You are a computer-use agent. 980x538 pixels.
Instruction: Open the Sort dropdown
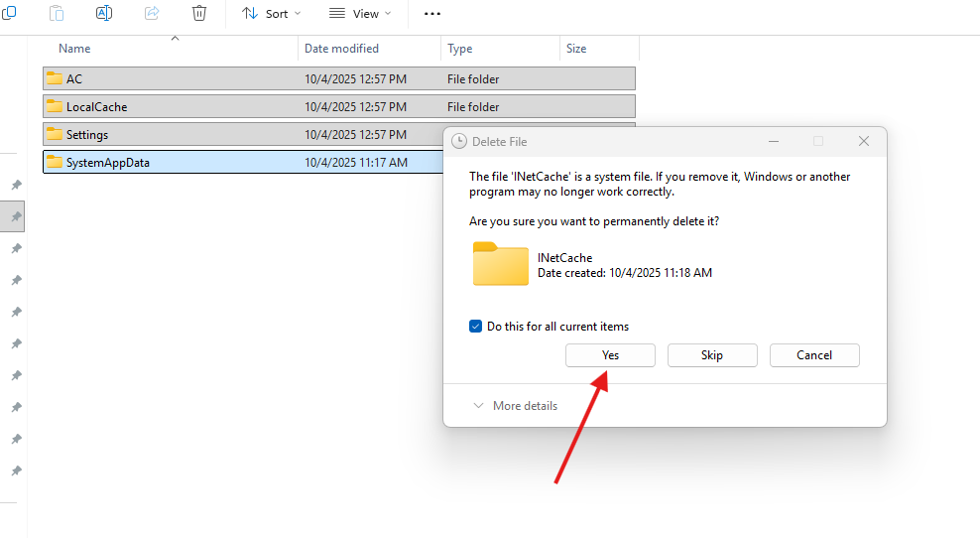(x=272, y=13)
